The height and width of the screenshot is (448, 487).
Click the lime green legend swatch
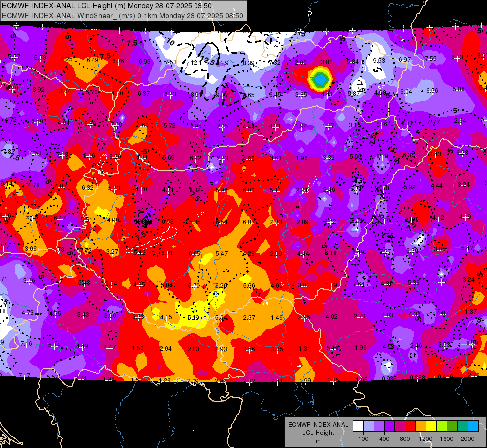(442, 426)
